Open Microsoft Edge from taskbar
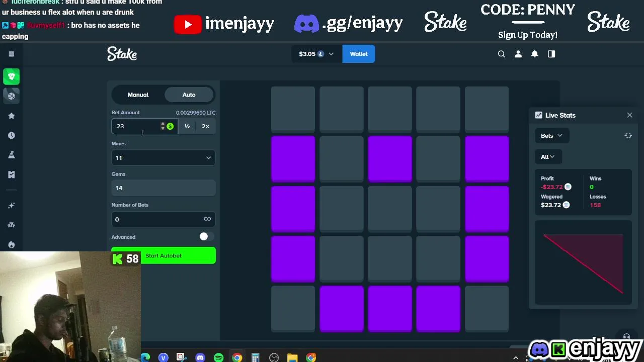This screenshot has height=362, width=644. point(145,357)
